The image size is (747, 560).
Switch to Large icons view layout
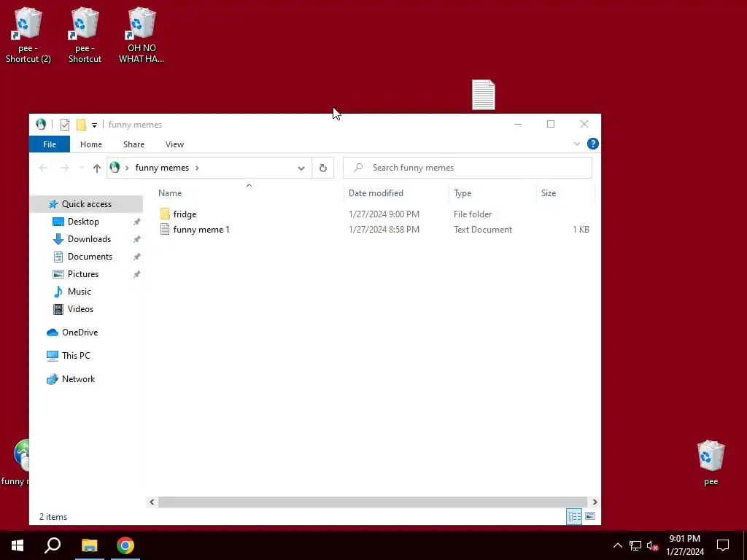pos(589,516)
